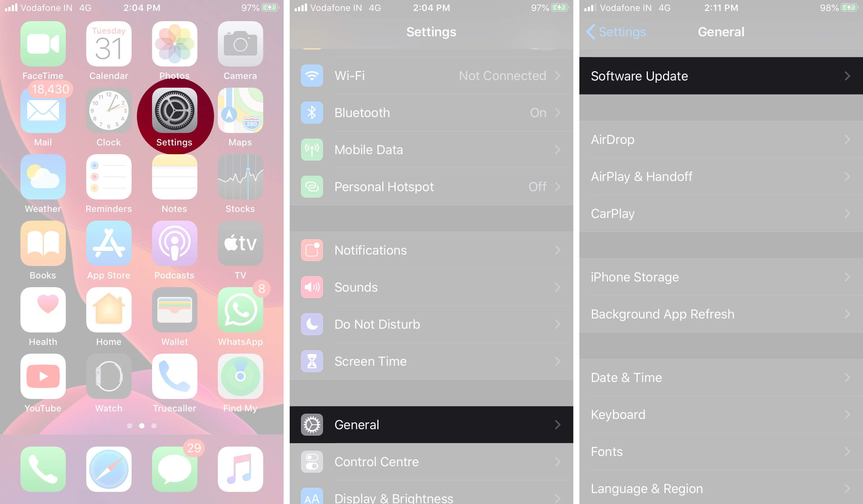Select Control Centre menu item
Image resolution: width=863 pixels, height=504 pixels.
coord(431,462)
